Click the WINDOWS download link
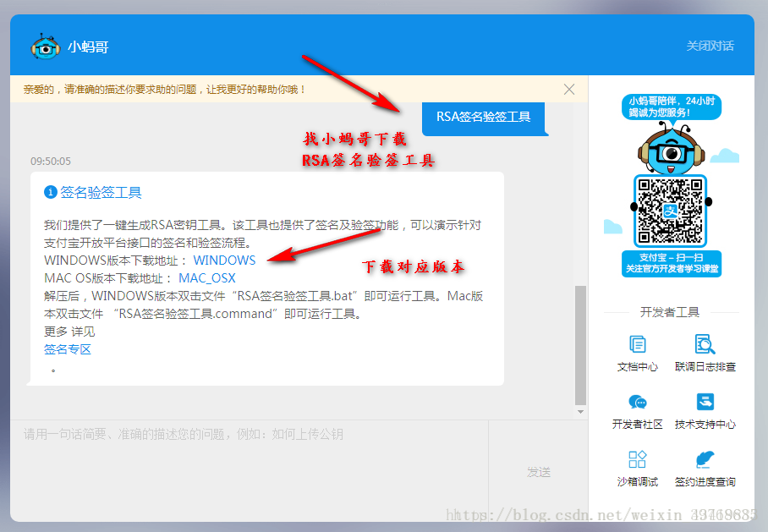The image size is (768, 532). pyautogui.click(x=224, y=261)
